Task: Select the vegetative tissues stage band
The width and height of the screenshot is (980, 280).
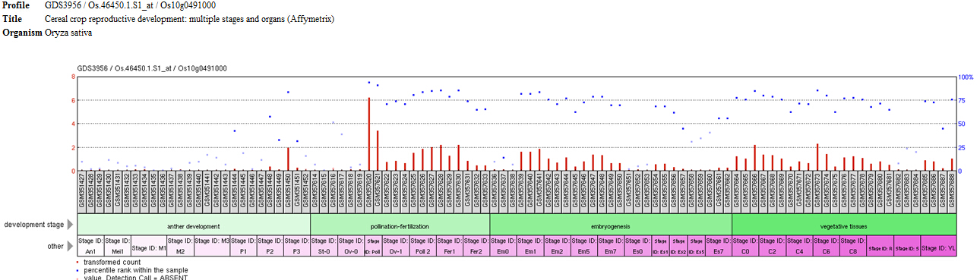Action: pos(843,225)
